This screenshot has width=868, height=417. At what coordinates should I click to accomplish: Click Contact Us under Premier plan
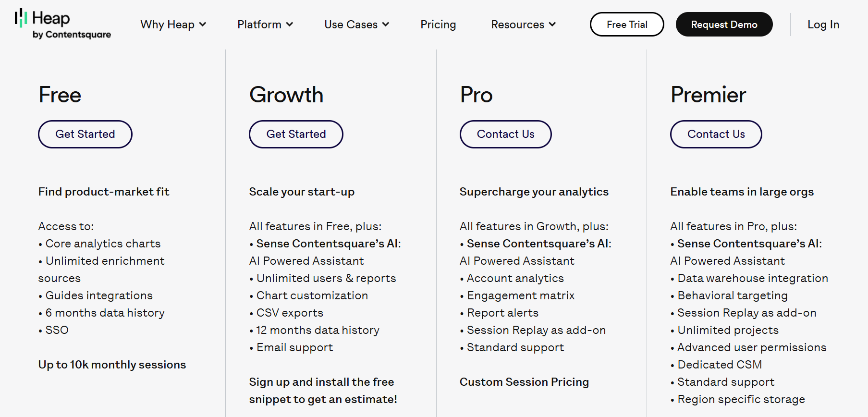pos(716,134)
